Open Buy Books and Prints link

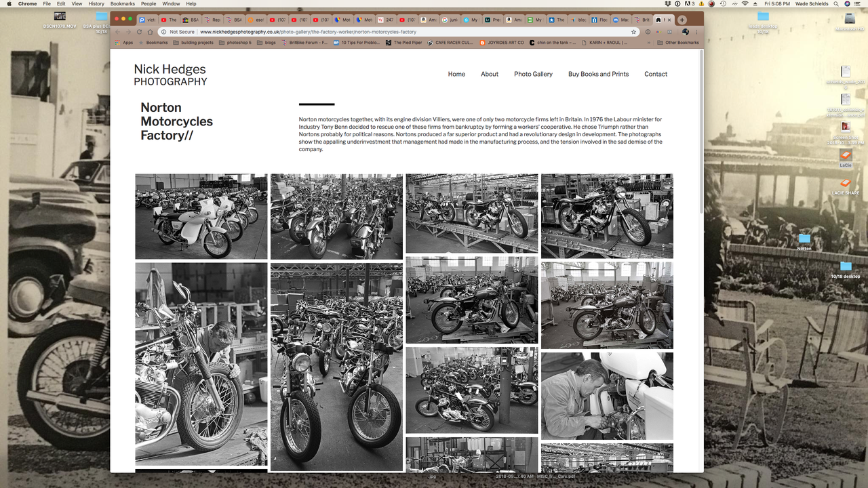tap(598, 74)
